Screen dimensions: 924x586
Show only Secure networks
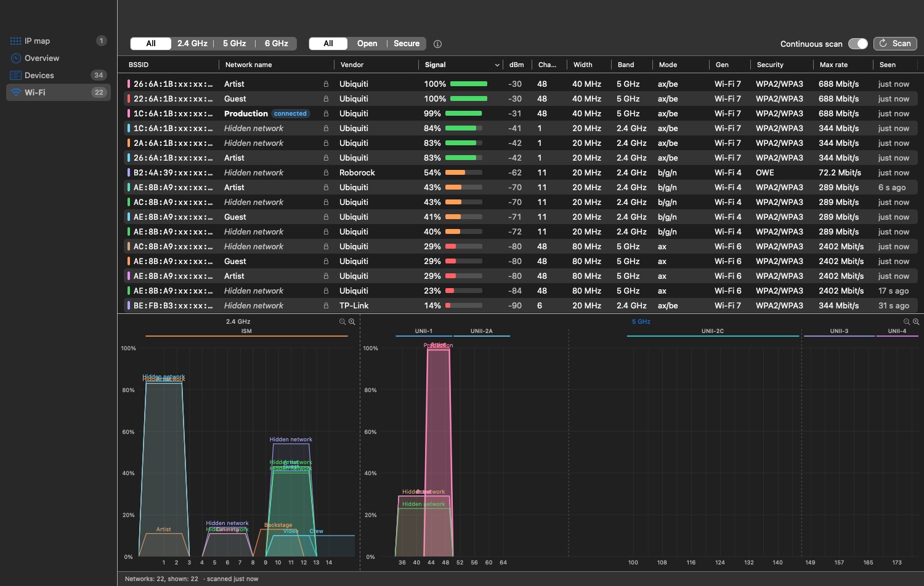click(407, 44)
